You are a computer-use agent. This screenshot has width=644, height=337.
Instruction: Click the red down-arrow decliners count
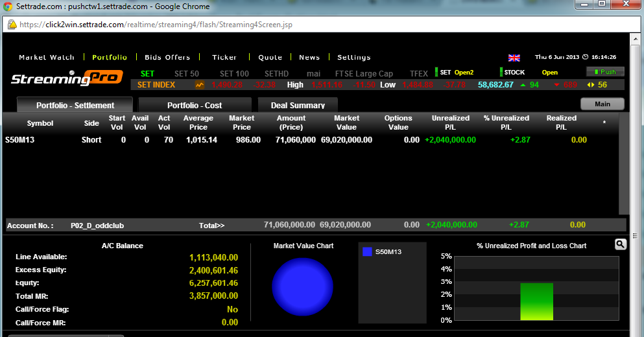565,85
